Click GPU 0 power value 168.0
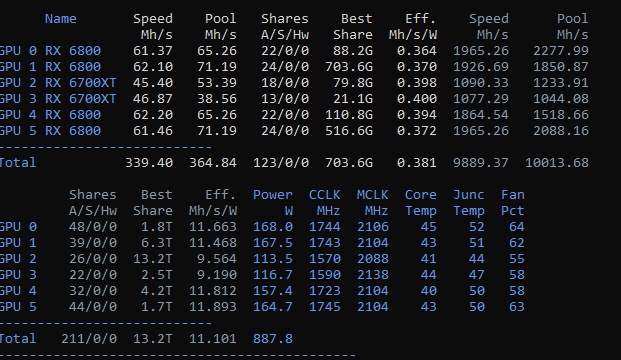 [x=273, y=227]
